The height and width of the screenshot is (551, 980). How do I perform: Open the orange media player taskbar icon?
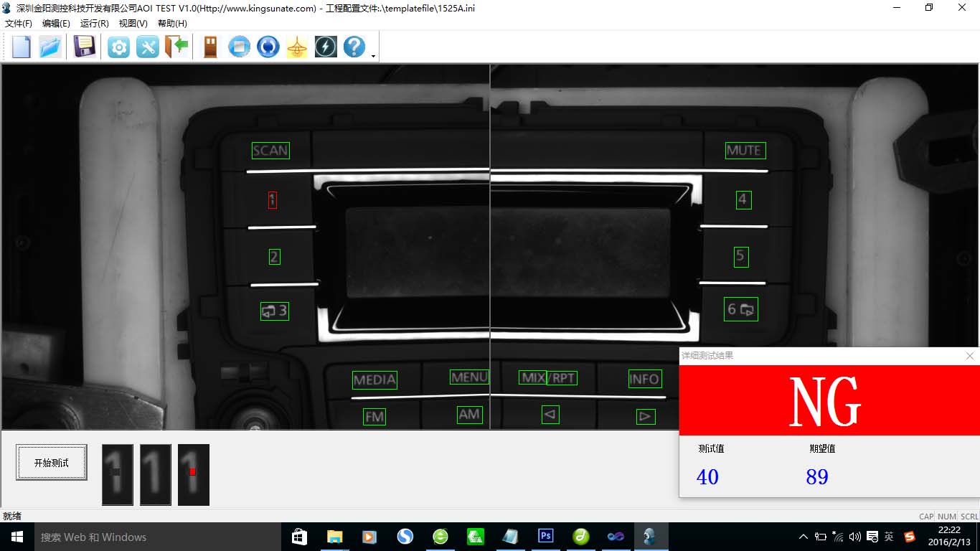click(x=370, y=537)
